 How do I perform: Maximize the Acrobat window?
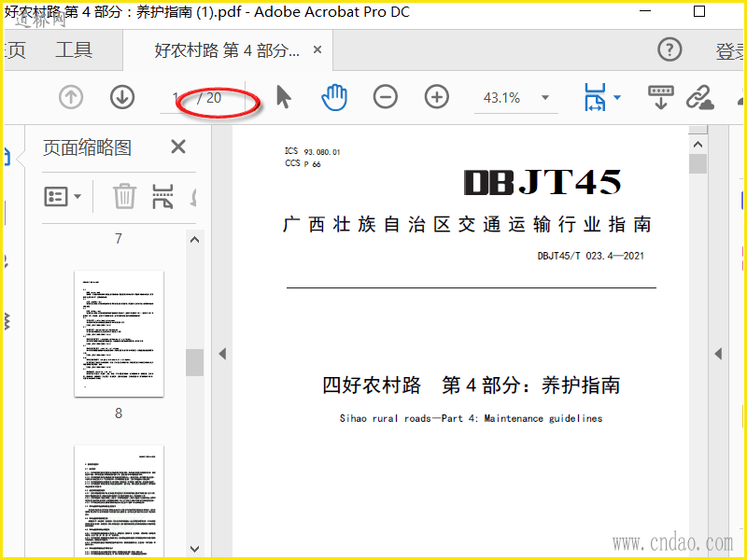[698, 11]
